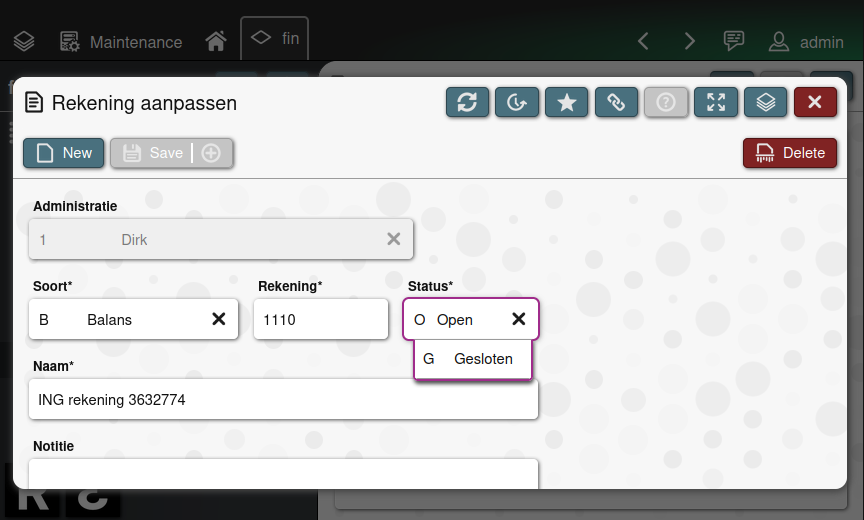Expand dialog to fullscreen with arrows icon
This screenshot has height=520, width=864.
pyautogui.click(x=716, y=102)
